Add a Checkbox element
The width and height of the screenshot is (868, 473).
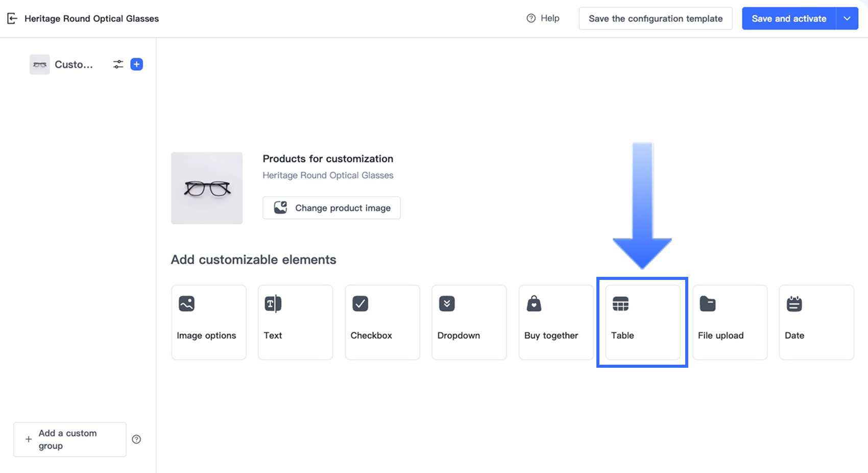(382, 322)
